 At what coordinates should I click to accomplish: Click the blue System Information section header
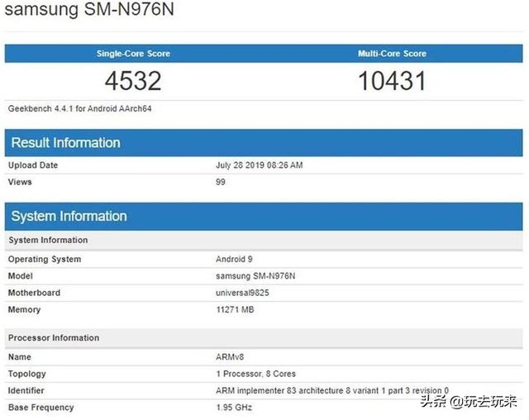264,217
